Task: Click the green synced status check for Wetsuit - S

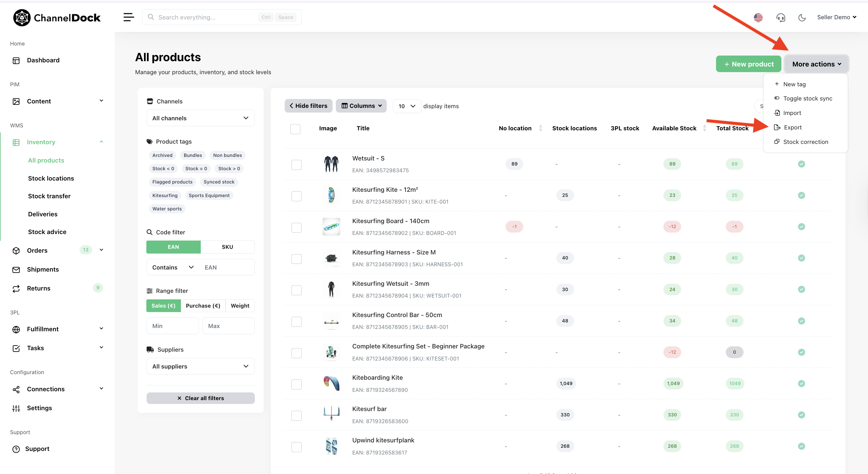Action: coord(801,164)
